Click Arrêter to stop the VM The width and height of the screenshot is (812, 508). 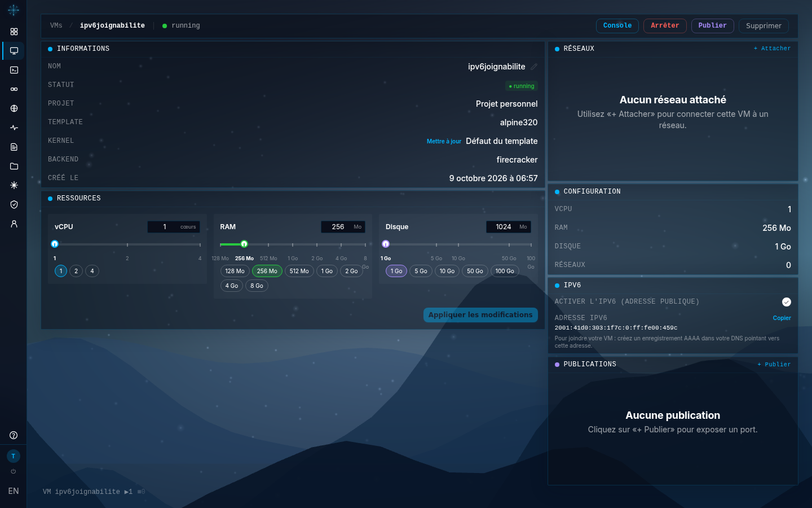(665, 26)
